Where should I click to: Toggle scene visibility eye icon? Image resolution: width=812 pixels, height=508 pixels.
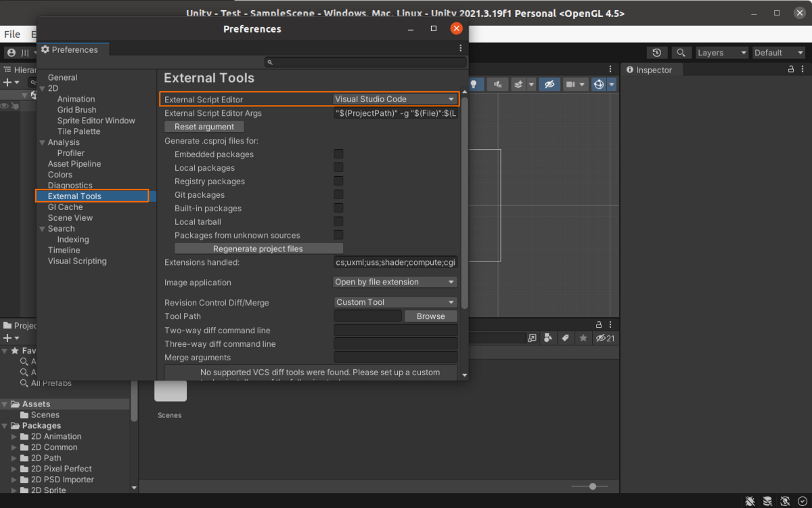point(549,84)
